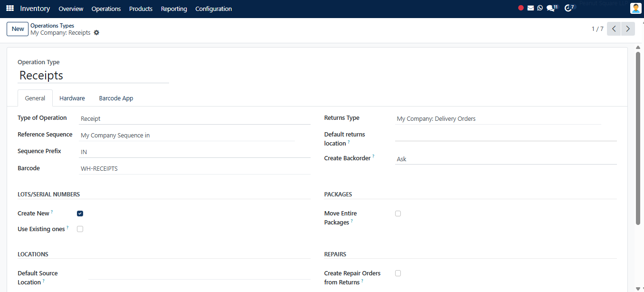Switch to the Barcode App tab
644x292 pixels.
point(116,98)
